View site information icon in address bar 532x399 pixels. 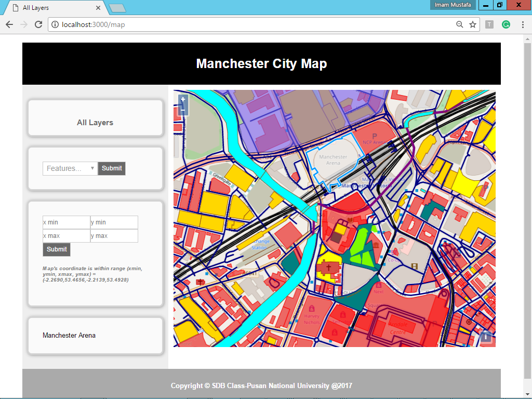55,24
